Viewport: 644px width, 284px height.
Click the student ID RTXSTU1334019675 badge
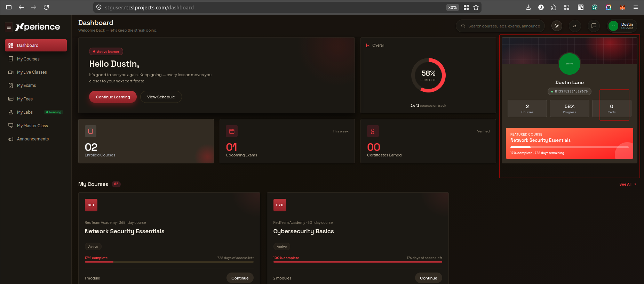pyautogui.click(x=569, y=91)
